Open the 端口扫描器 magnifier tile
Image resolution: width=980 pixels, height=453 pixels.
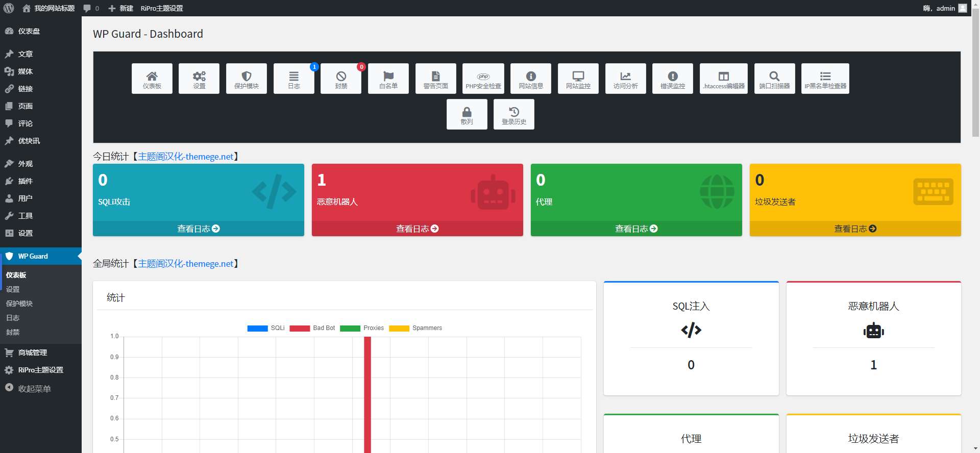click(x=774, y=79)
